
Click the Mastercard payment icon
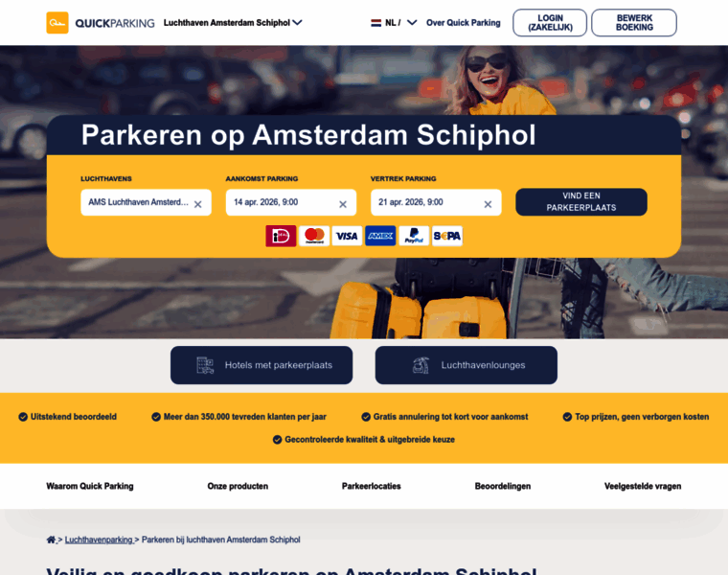[314, 236]
